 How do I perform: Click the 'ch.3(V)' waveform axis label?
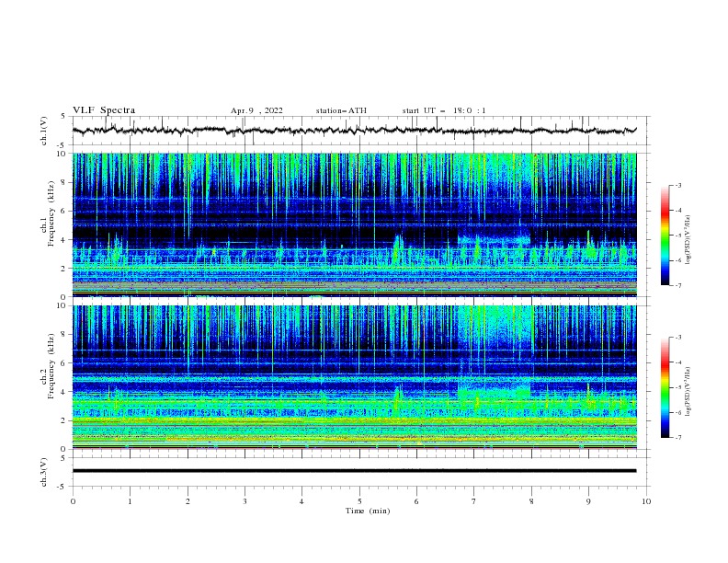point(44,472)
